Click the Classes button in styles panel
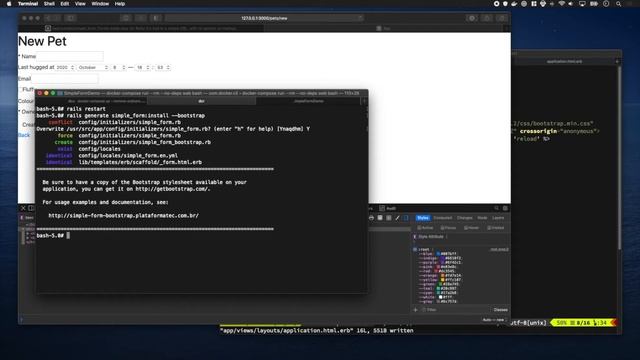Screen dimensions: 640x360 (500, 310)
